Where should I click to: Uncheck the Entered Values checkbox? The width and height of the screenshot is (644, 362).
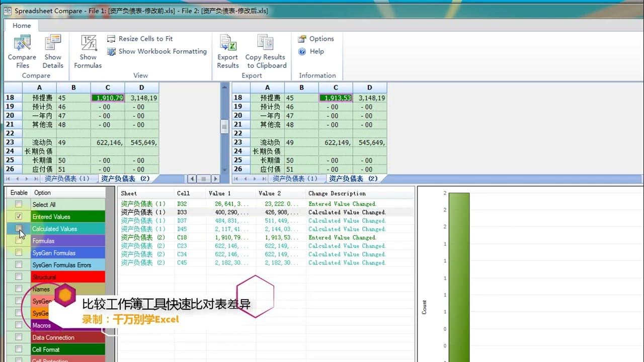(x=19, y=216)
